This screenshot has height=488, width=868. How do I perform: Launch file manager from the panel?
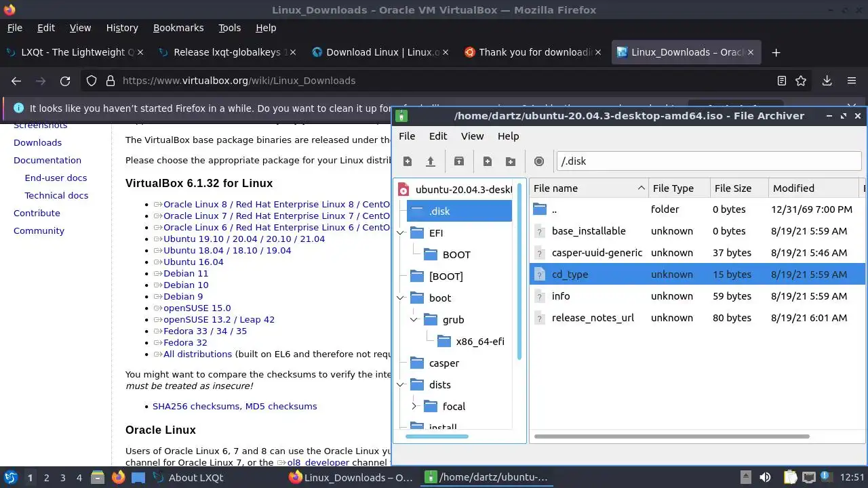[98, 478]
